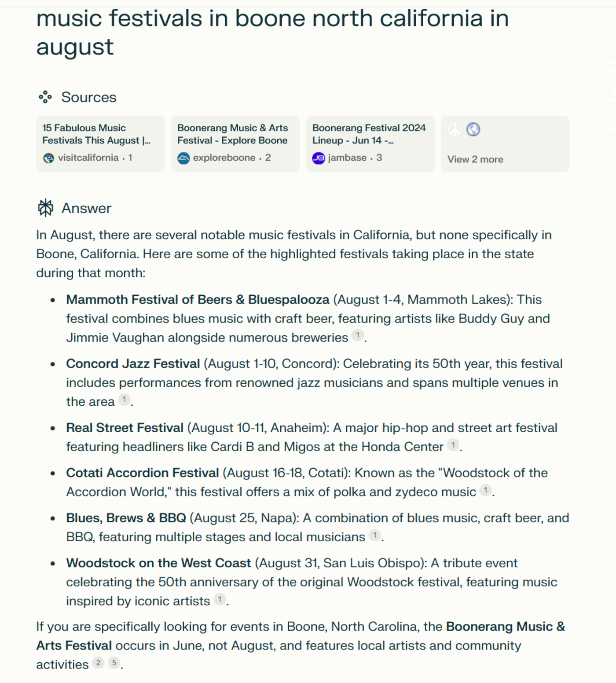The image size is (616, 683).
Task: Click the Sources heading
Action: [89, 97]
